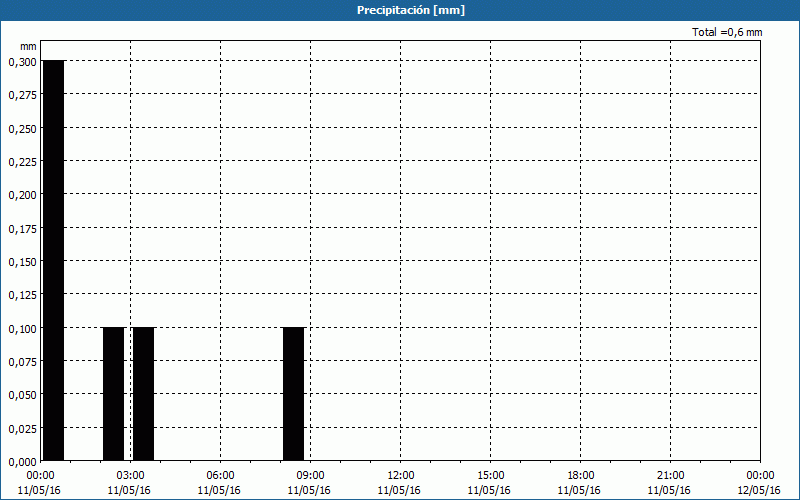Click the 03:00 x-axis time label

(131, 476)
